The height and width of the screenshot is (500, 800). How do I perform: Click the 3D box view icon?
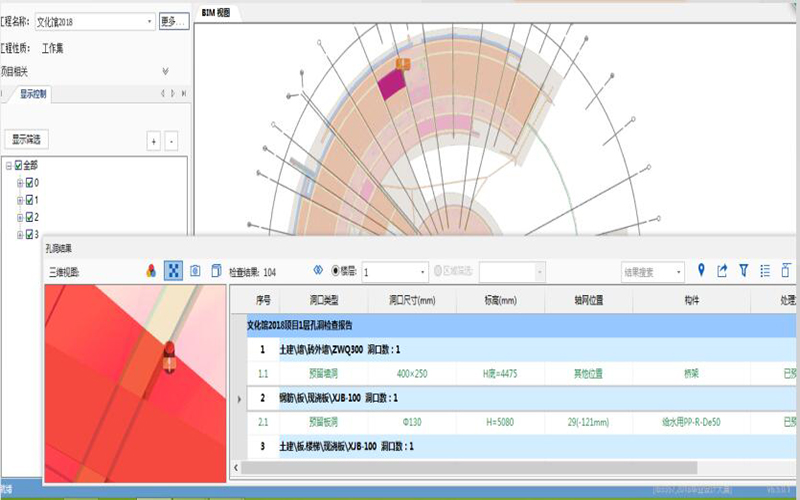click(x=216, y=271)
